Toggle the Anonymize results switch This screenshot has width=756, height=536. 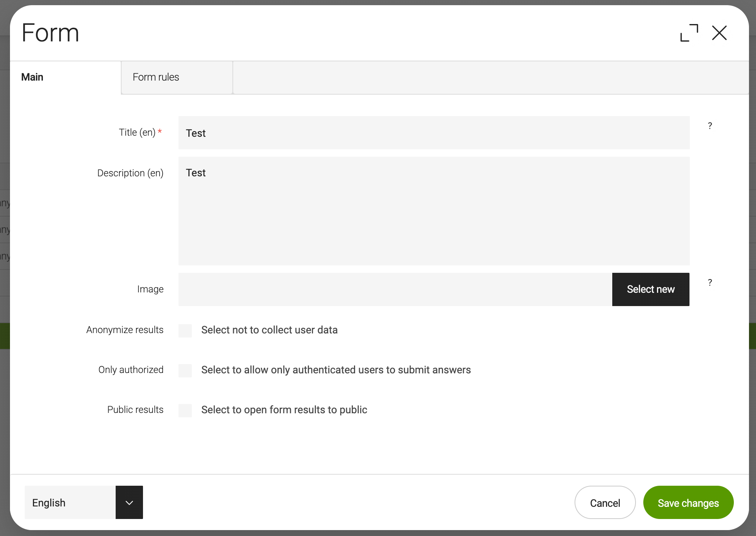(x=185, y=329)
